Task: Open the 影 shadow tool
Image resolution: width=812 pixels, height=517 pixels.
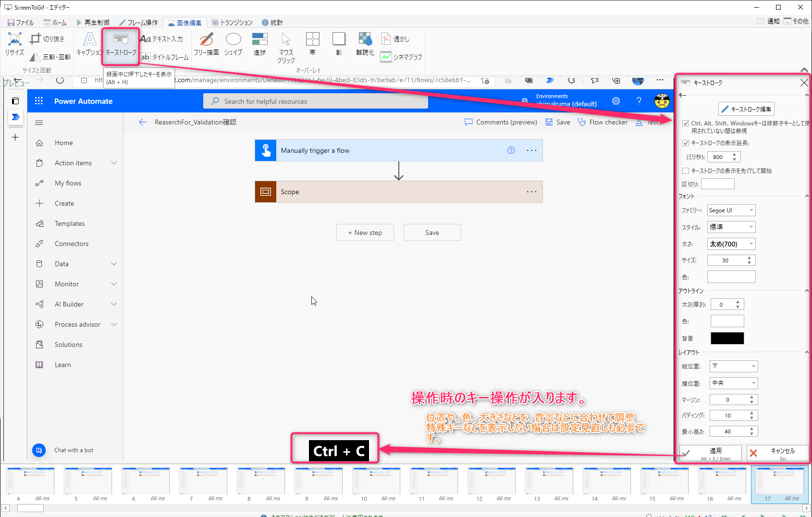Action: (x=339, y=44)
